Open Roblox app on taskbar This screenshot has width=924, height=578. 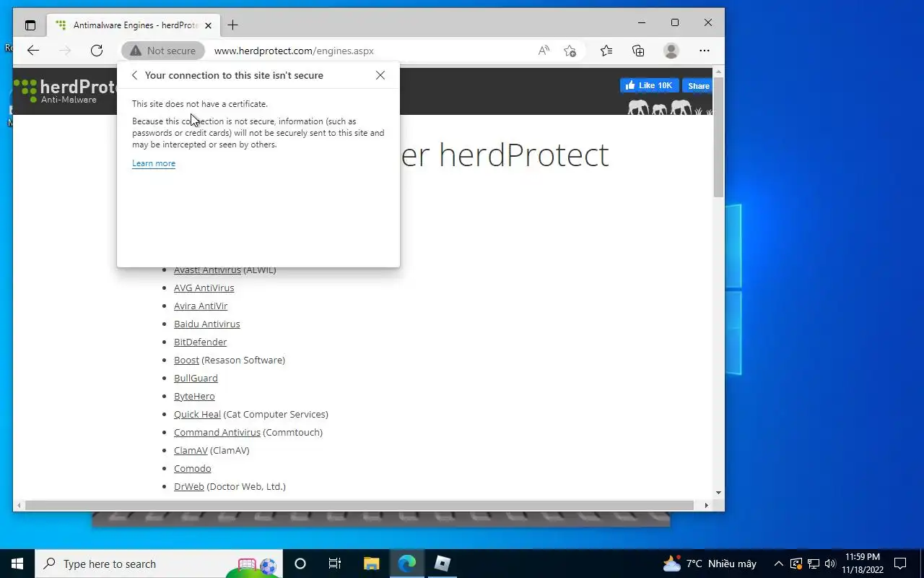click(442, 564)
